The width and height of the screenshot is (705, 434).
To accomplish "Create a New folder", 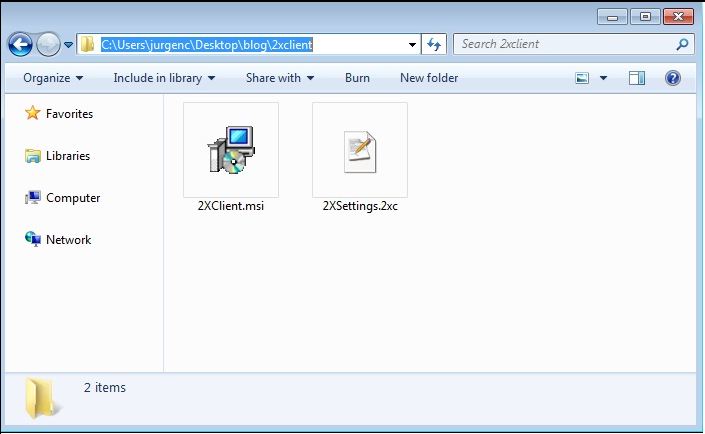I will coord(429,78).
